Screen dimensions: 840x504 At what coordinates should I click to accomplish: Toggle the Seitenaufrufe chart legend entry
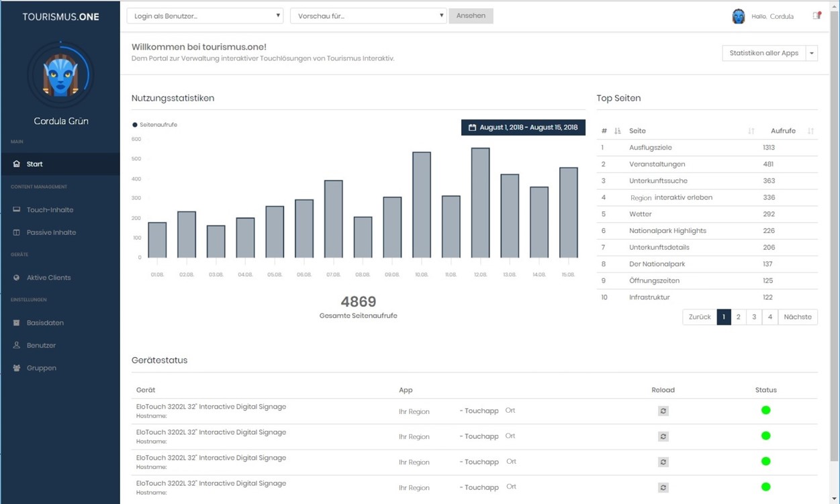point(154,125)
